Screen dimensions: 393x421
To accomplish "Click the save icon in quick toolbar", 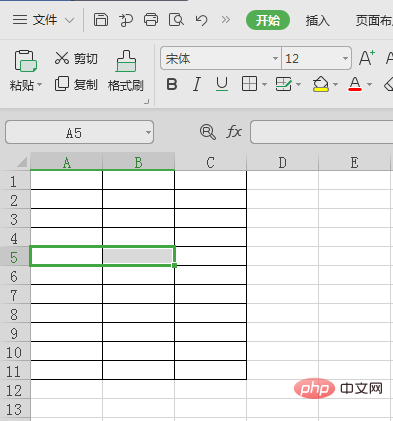I will [x=100, y=20].
